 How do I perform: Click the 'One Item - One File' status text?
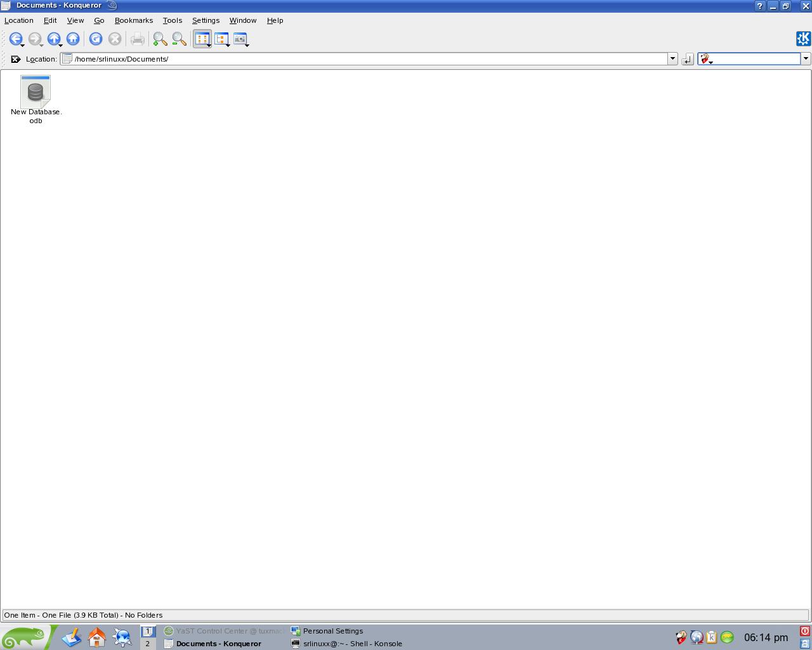[x=83, y=615]
